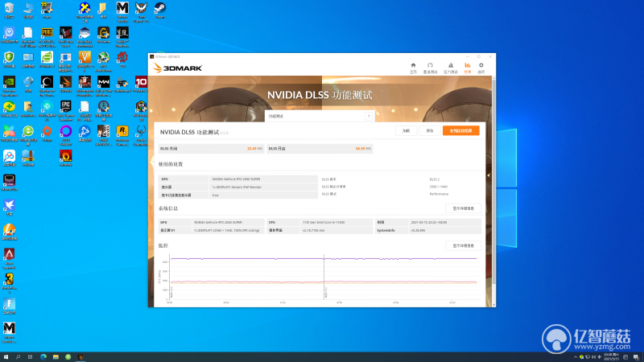Screen dimensions: 644x362
Task: Open the FurMark desktop shortcut
Action: pyautogui.click(x=66, y=158)
